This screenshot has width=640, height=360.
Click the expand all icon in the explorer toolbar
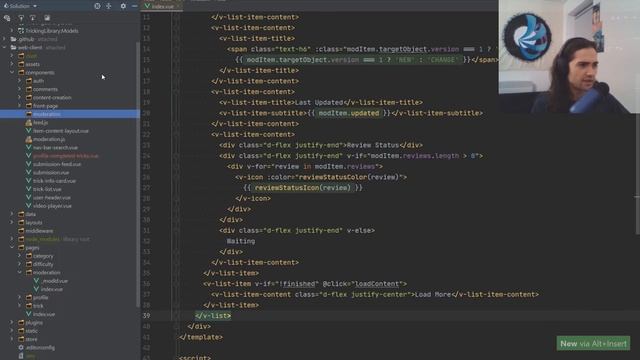[21, 18]
